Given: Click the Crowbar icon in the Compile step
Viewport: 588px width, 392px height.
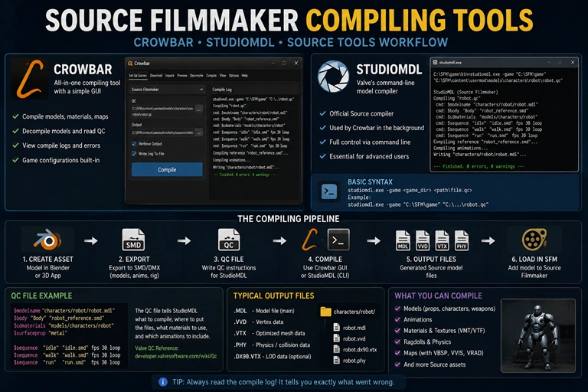Looking at the screenshot, I should [310, 240].
